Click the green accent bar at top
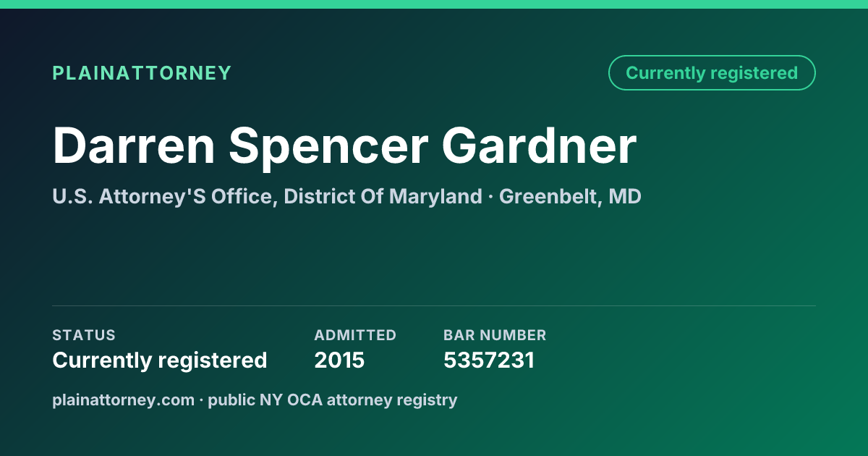The width and height of the screenshot is (868, 456). 434,4
